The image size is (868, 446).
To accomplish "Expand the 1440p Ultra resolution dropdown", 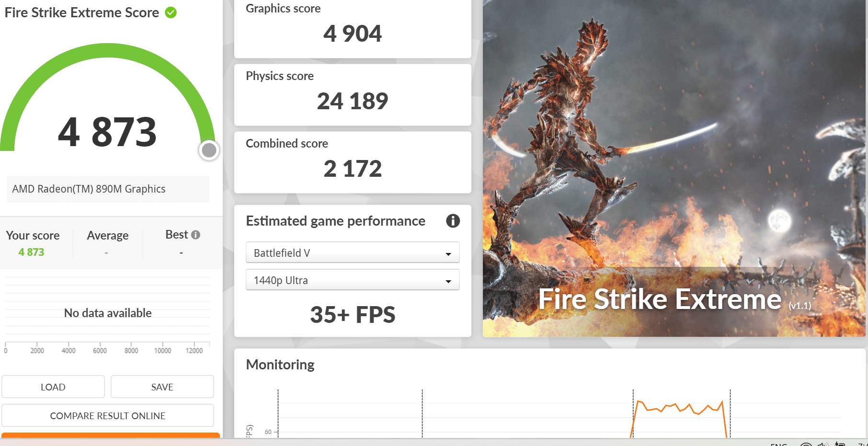I will click(x=353, y=280).
